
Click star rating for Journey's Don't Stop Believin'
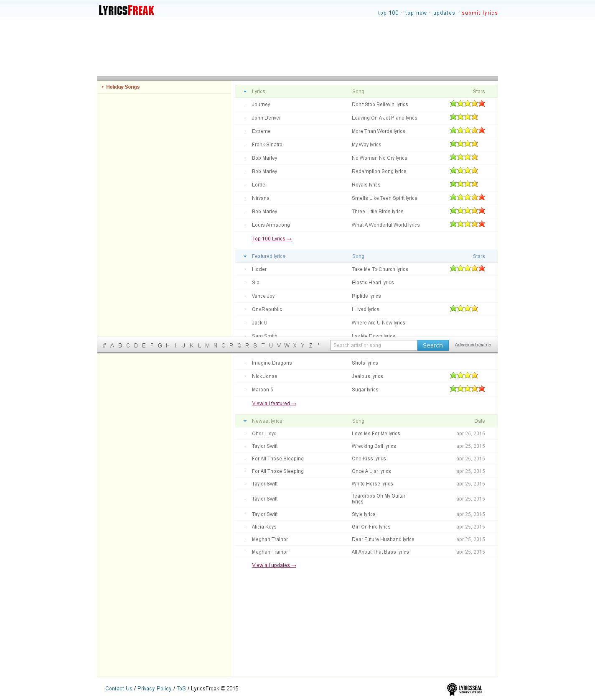point(467,104)
